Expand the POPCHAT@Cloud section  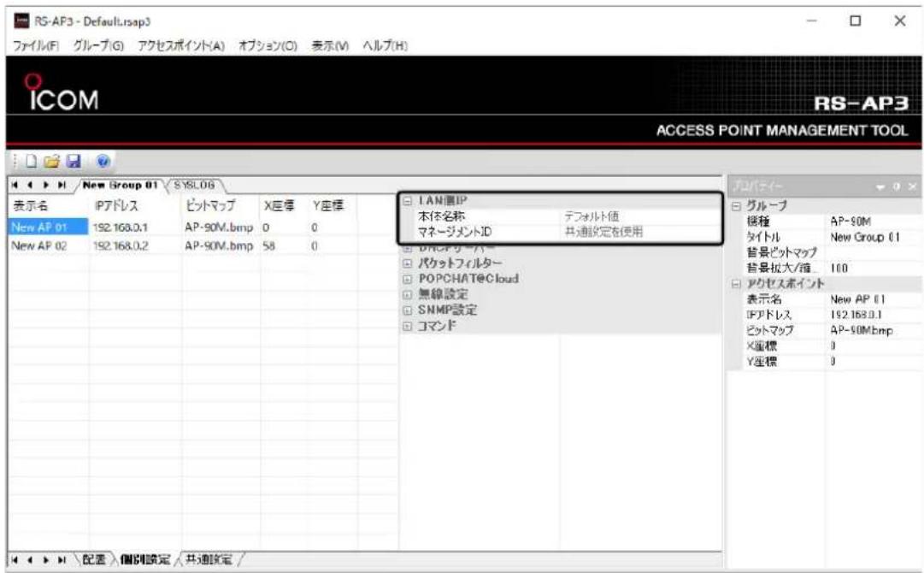click(x=407, y=279)
